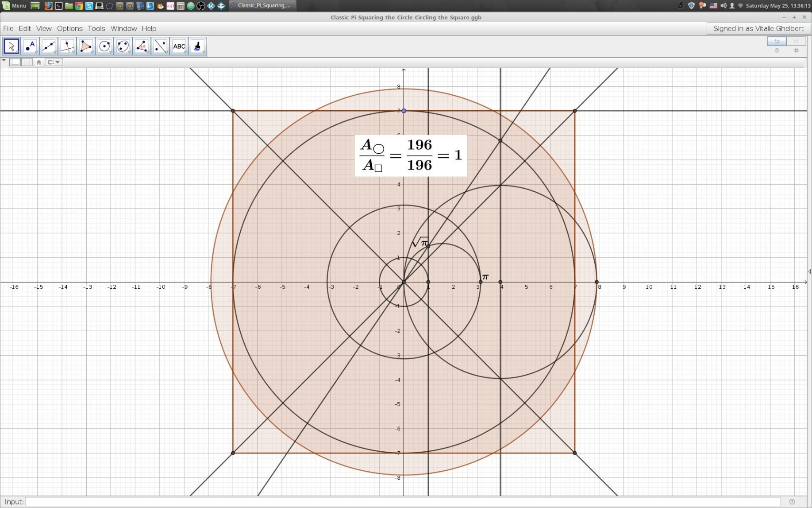Select the Angle measurement tool
The image size is (812, 508).
click(x=142, y=46)
